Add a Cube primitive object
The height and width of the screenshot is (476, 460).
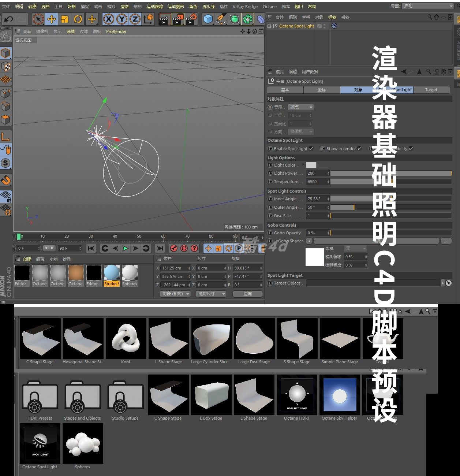(208, 19)
